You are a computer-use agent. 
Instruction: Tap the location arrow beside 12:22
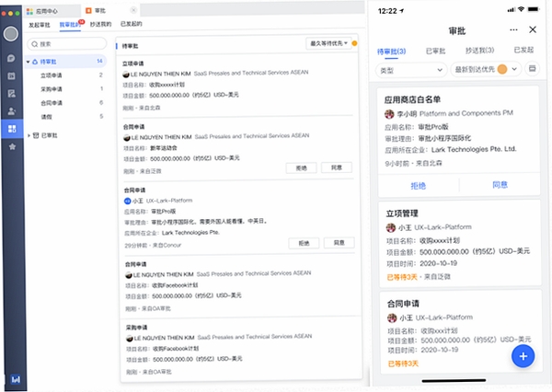pyautogui.click(x=401, y=11)
